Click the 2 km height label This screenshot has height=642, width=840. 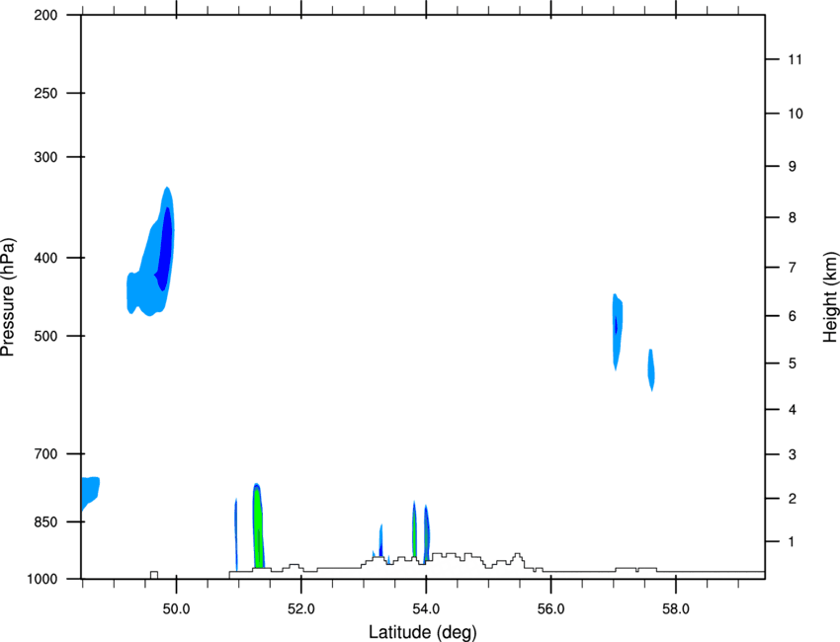[x=792, y=499]
